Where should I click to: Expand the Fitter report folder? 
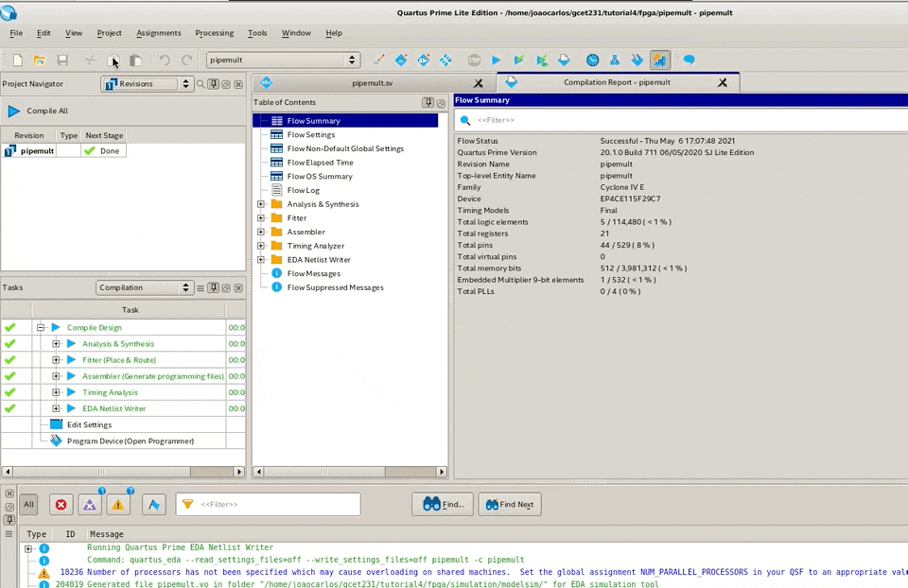click(x=261, y=218)
